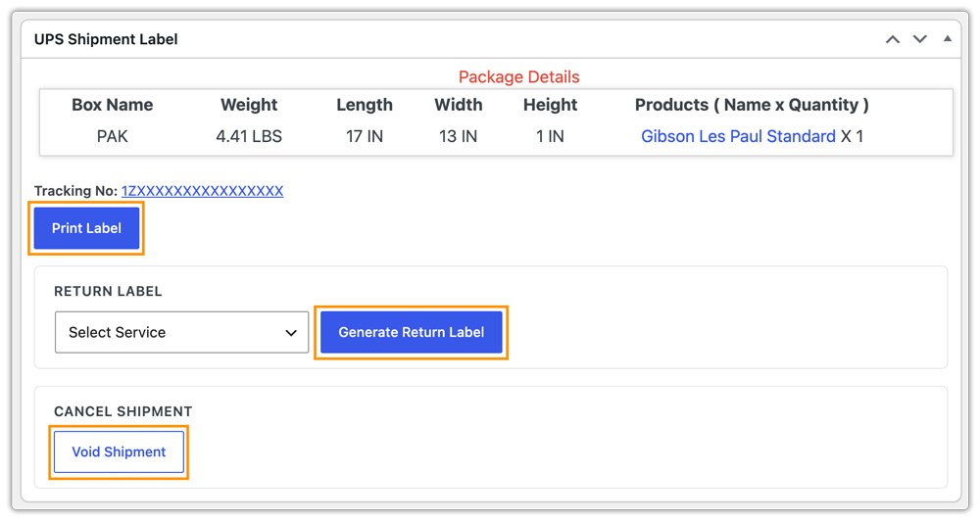Open the Select Service dropdown

click(x=182, y=332)
